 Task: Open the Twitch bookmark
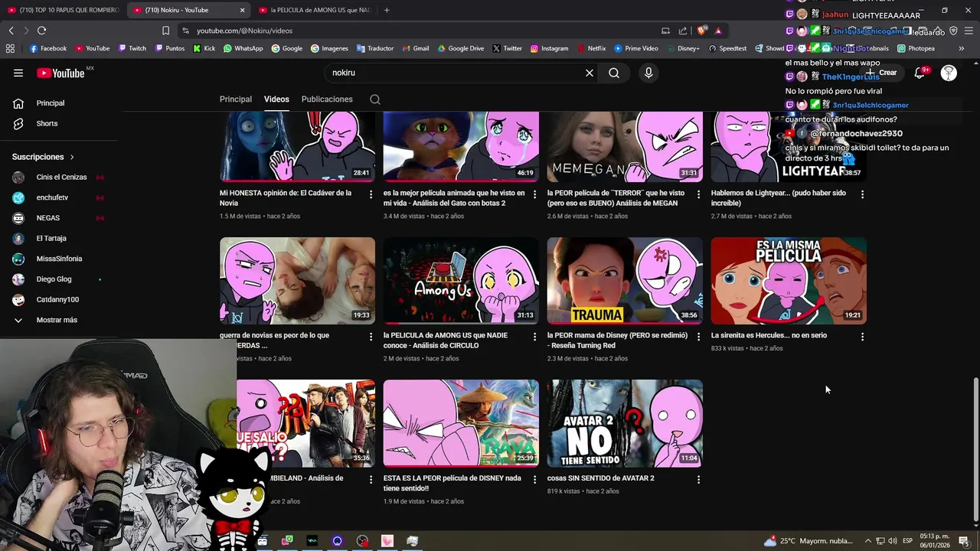coord(132,48)
